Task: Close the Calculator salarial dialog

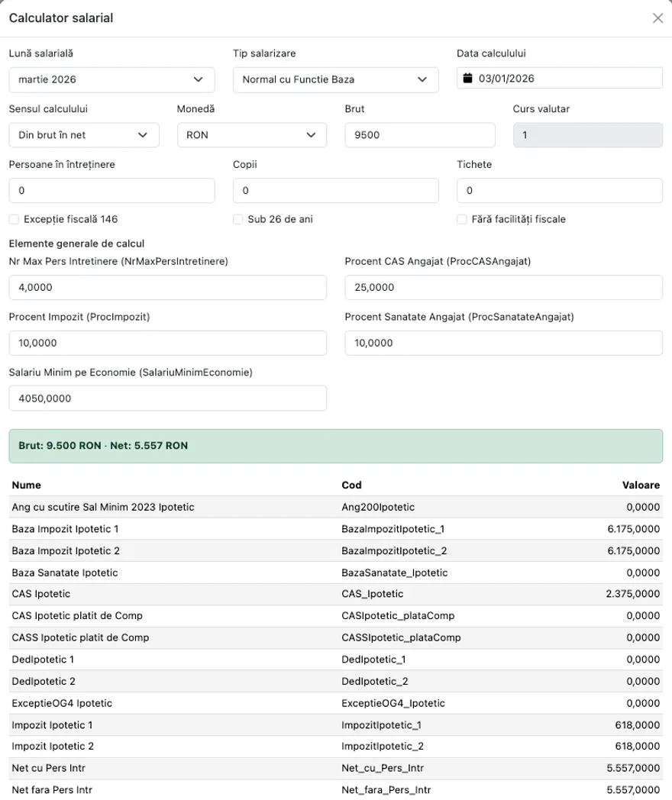Action: pos(657,18)
